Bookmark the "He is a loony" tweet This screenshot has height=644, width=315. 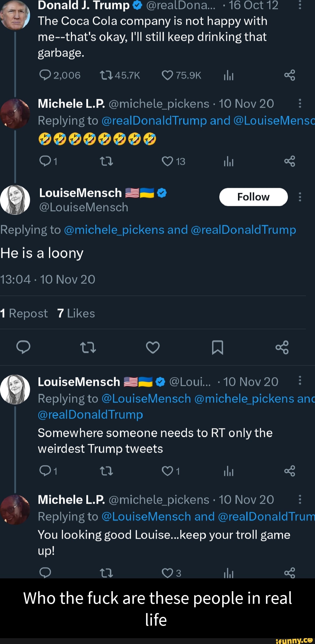[217, 347]
